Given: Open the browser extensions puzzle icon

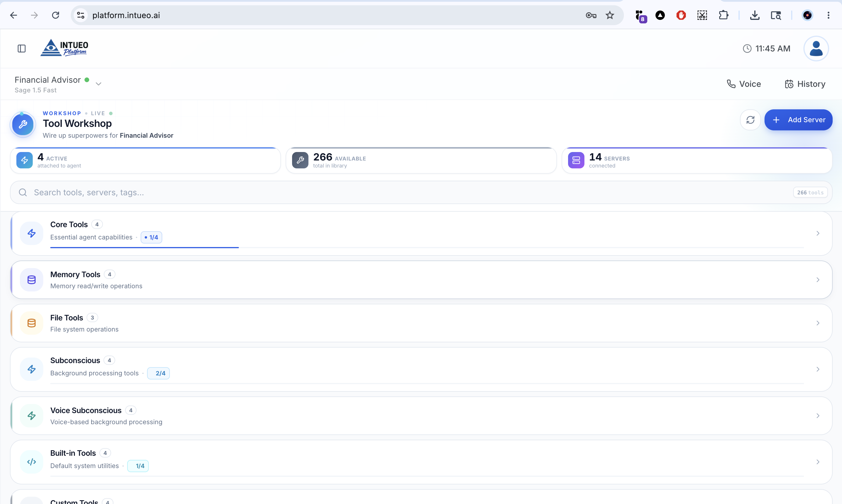Looking at the screenshot, I should 723,15.
